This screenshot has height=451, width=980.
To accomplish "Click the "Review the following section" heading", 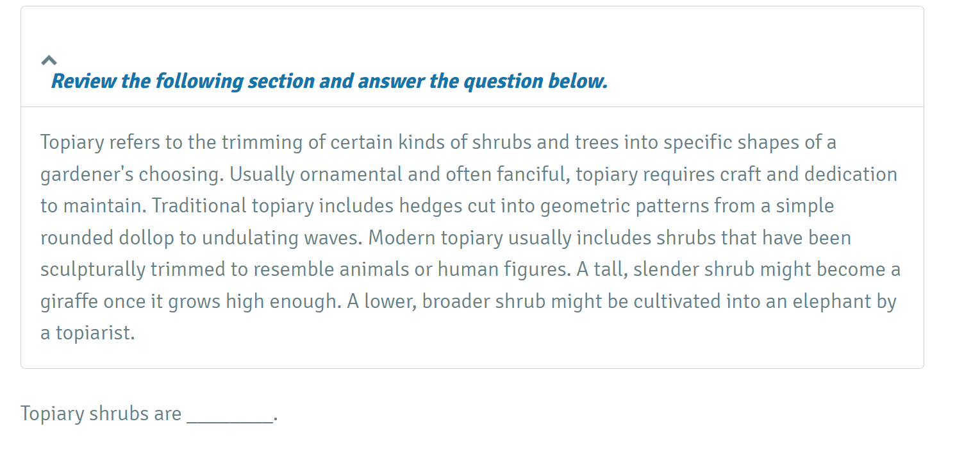I will [329, 81].
